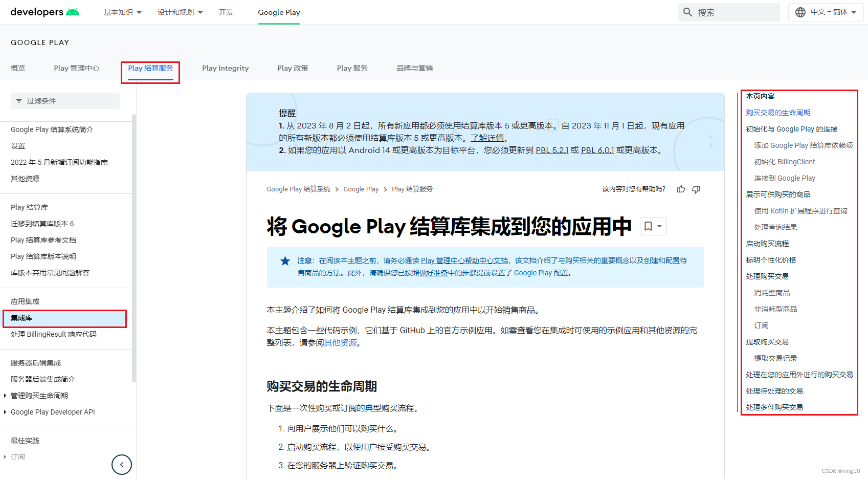868x479 pixels.
Task: Open the 设计和规划 dropdown menu
Action: [180, 12]
